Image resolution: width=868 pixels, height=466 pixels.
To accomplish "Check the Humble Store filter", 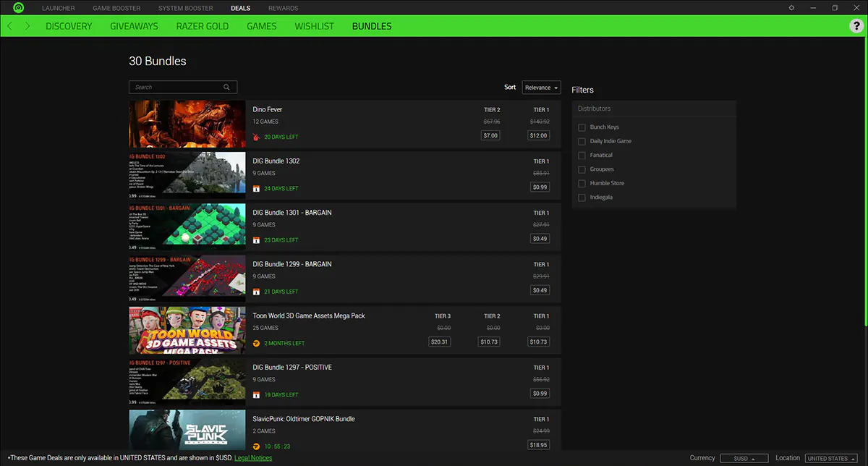I will click(582, 183).
